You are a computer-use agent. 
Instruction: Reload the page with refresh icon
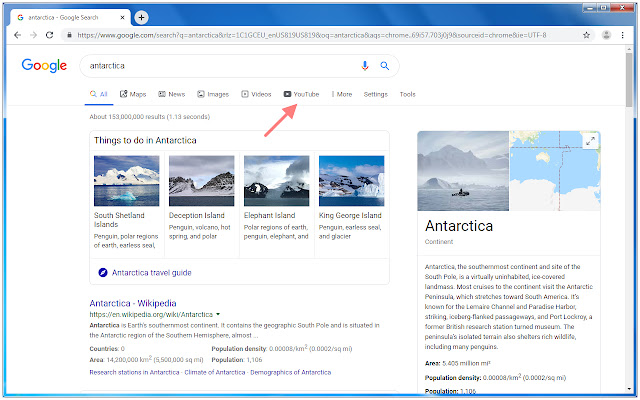pyautogui.click(x=49, y=35)
